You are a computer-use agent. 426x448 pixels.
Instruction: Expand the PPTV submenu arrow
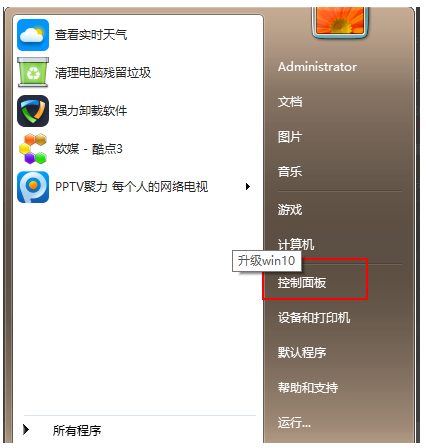tap(248, 187)
